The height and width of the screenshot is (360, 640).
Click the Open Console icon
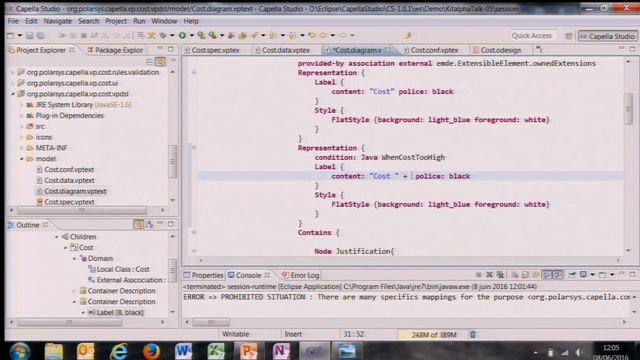coord(602,275)
